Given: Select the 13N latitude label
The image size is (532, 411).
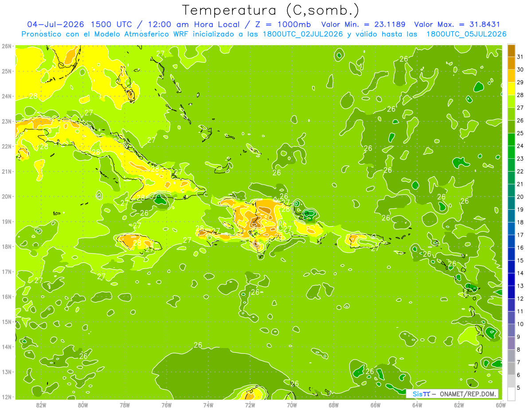Looking at the screenshot, I should [x=7, y=372].
